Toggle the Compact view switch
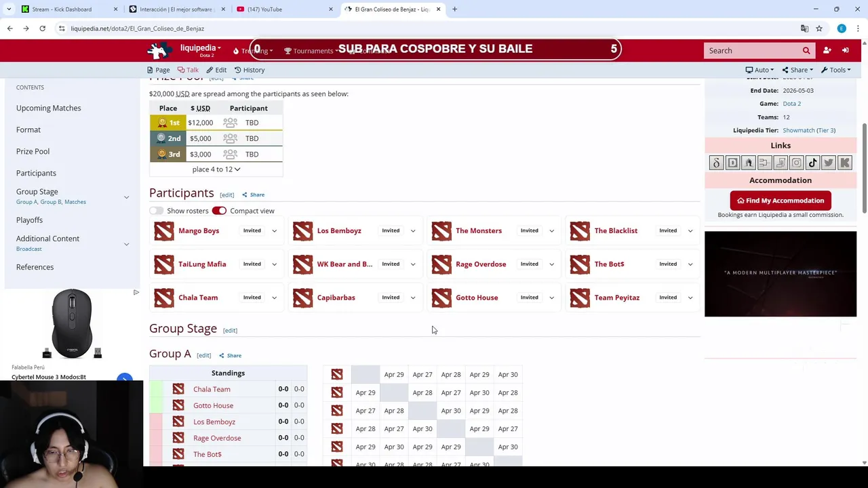Viewport: 868px width, 488px height. coord(219,211)
